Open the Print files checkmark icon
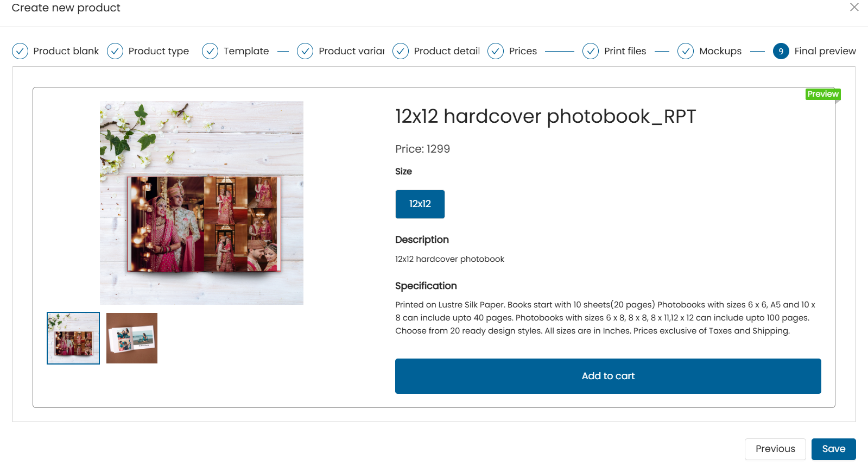The width and height of the screenshot is (868, 471). pos(591,51)
